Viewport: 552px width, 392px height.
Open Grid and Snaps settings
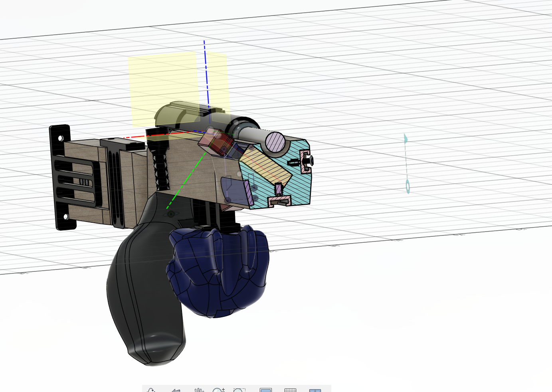pos(290,390)
